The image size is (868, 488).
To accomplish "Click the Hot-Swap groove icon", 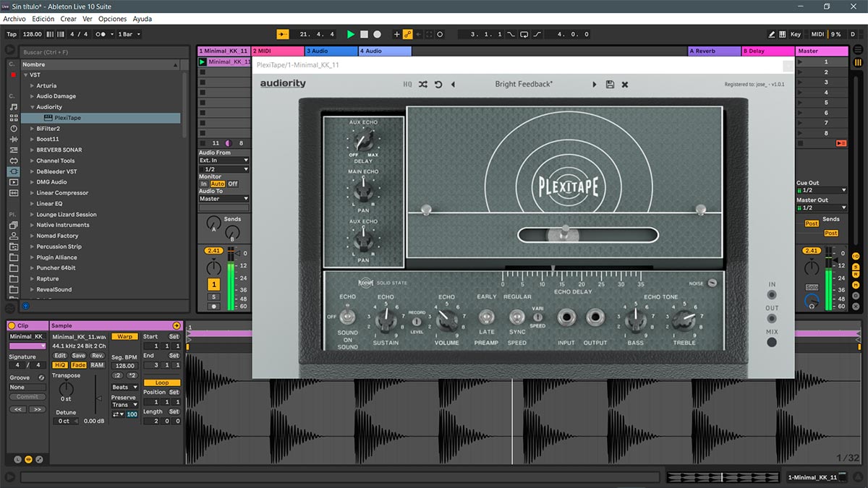I will 41,377.
